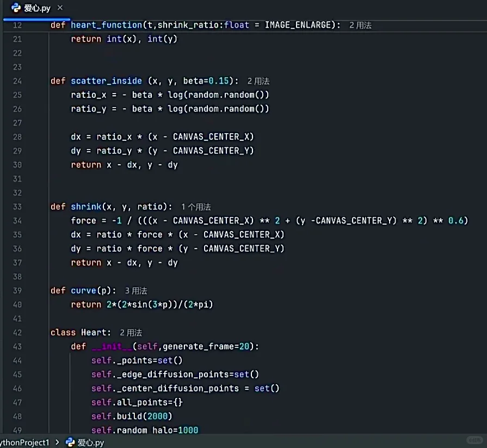Open the PythonProject1 breadcrumb item
The width and height of the screenshot is (487, 448).
click(x=24, y=443)
